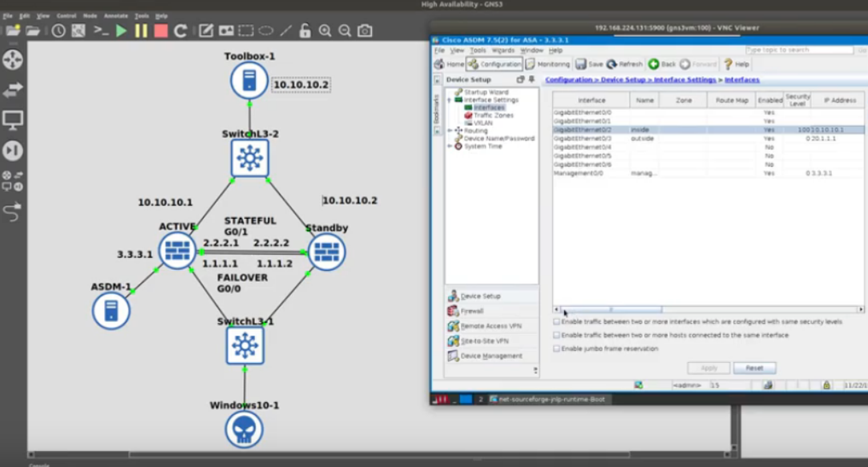Viewport: 868px width, 467px height.
Task: Reload topology with the circular reload icon
Action: point(181,30)
